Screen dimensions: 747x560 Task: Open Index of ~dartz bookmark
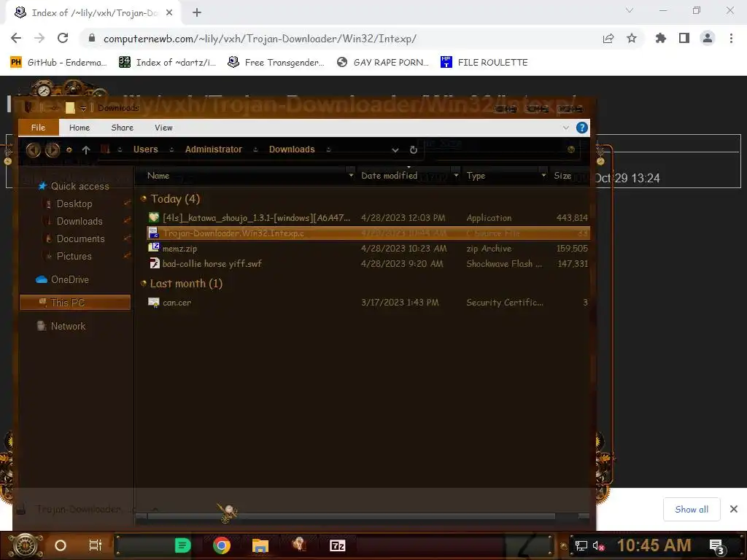[x=168, y=63]
